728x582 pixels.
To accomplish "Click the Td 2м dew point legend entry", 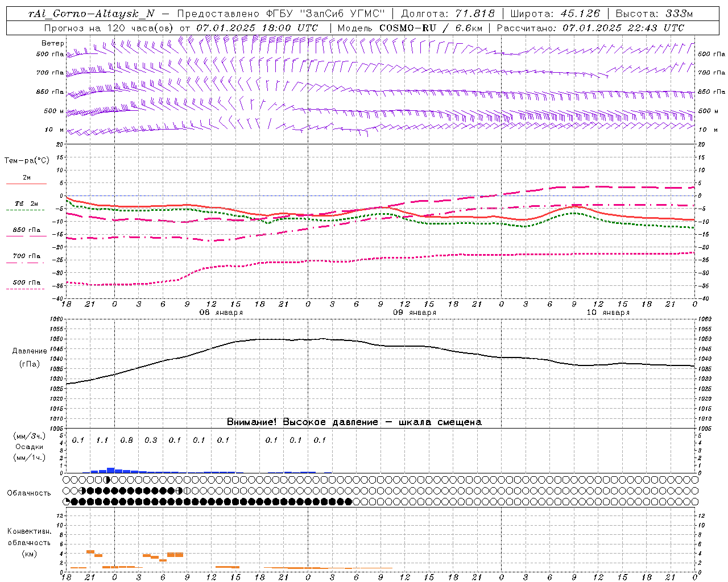I will [x=27, y=203].
